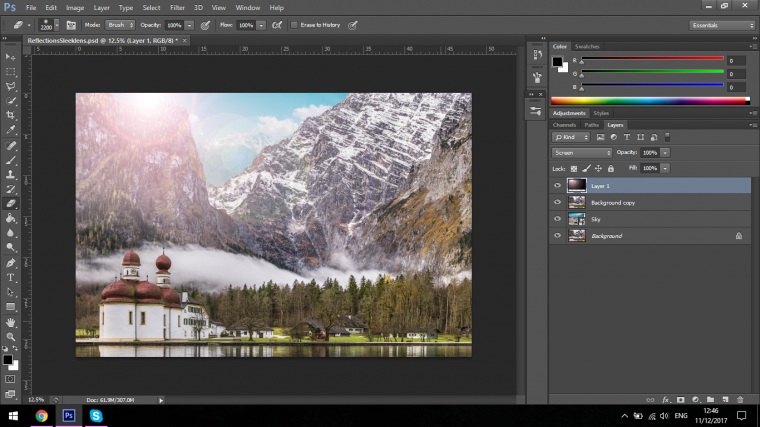Viewport: 760px width, 427px height.
Task: Open Essentials workspace dropdown
Action: [x=722, y=25]
